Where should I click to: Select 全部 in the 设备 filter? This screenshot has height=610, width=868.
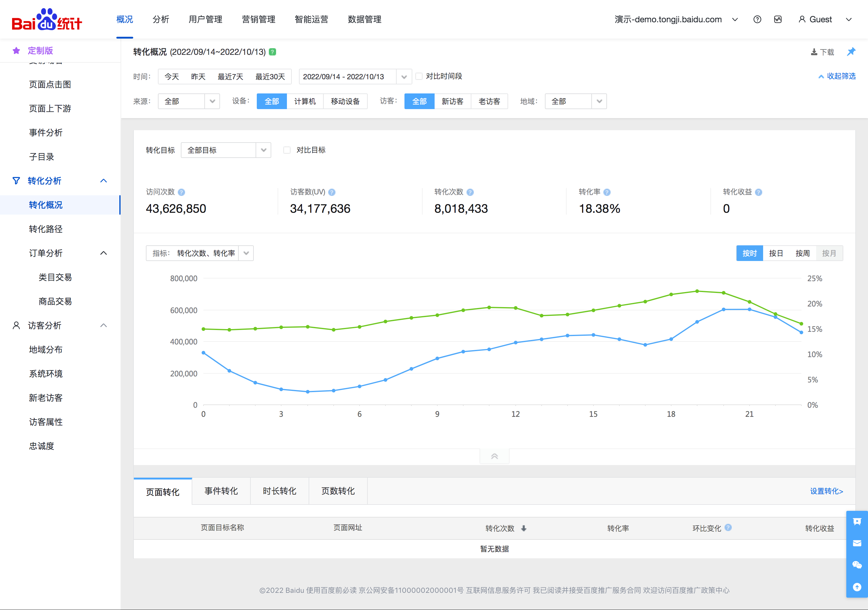pyautogui.click(x=272, y=101)
